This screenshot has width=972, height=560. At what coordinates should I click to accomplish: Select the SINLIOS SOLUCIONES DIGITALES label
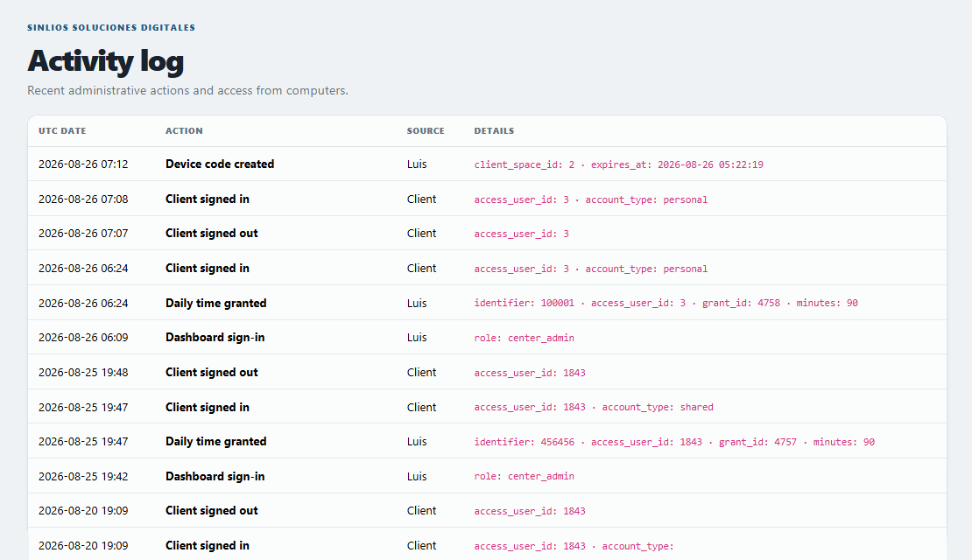click(x=111, y=27)
